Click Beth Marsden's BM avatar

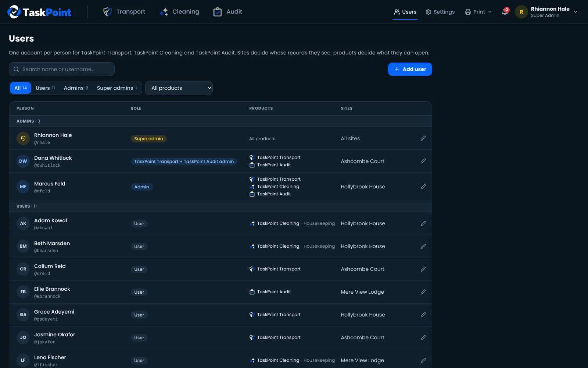click(23, 246)
